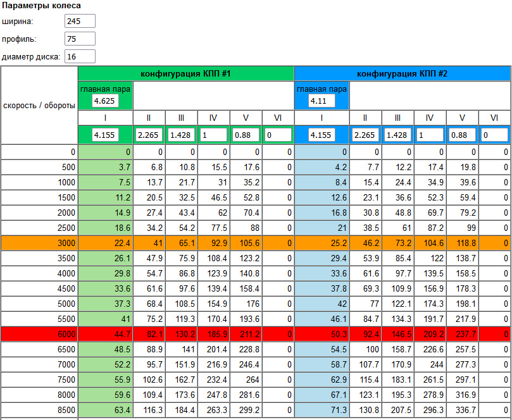Focus gear V ratio 0.88 in КПП #1
512x420 pixels.
[246, 135]
